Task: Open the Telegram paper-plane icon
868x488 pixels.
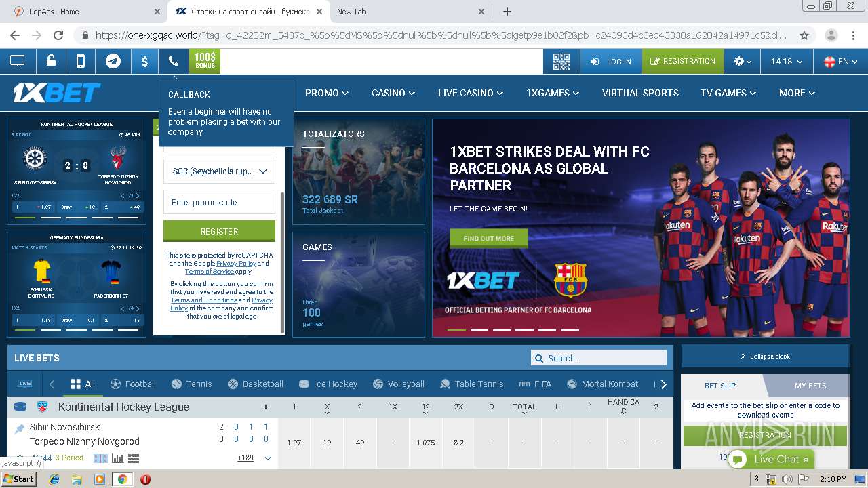Action: coord(113,62)
